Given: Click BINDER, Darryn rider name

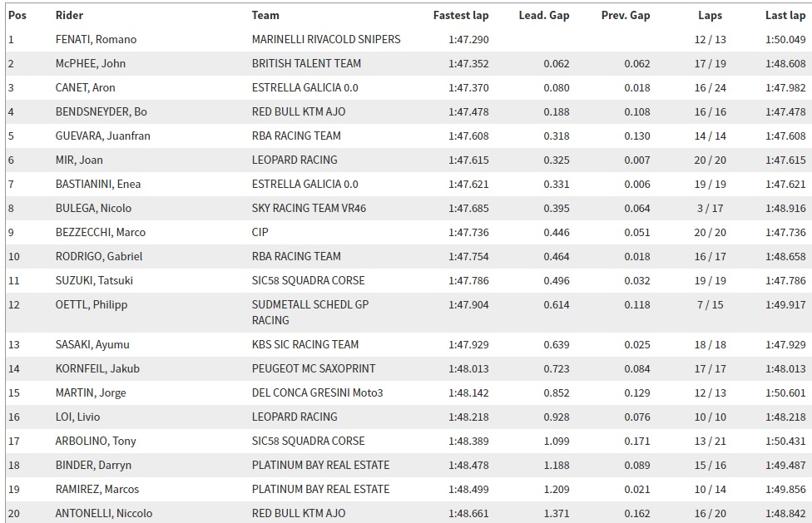Looking at the screenshot, I should (93, 465).
